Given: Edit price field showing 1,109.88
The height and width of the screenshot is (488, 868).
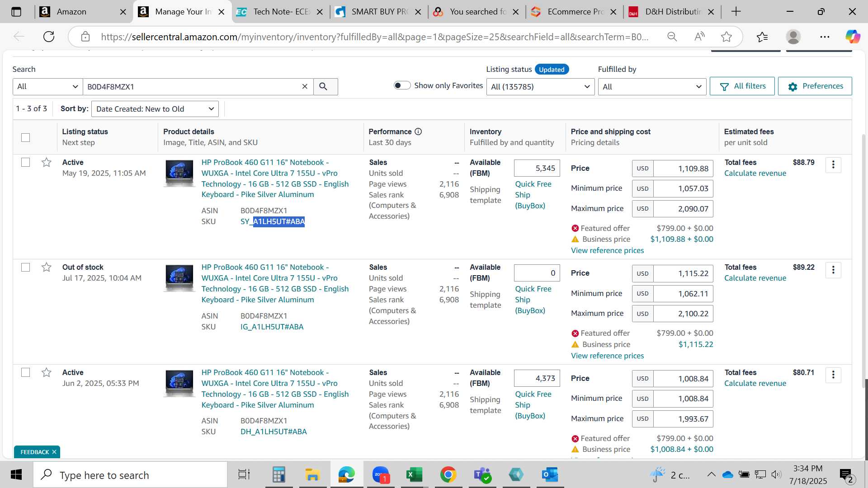Looking at the screenshot, I should click(x=683, y=169).
